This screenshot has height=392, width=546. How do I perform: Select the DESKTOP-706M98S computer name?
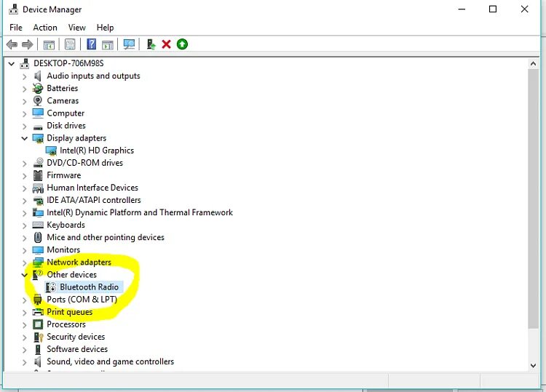click(x=68, y=63)
